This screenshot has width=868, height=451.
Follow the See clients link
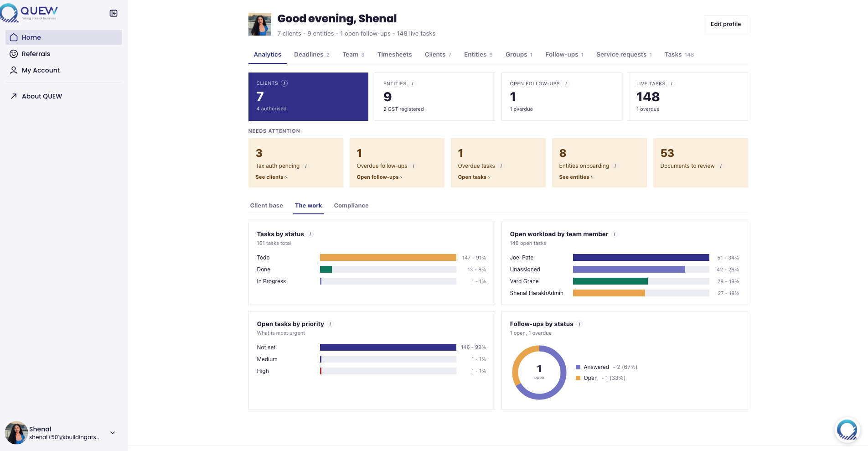[271, 177]
